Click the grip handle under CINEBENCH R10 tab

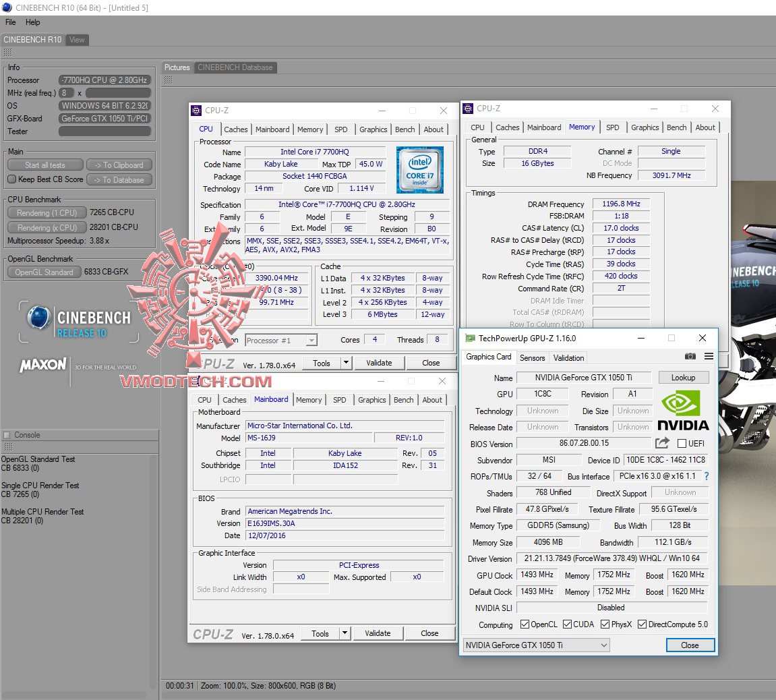pyautogui.click(x=7, y=53)
